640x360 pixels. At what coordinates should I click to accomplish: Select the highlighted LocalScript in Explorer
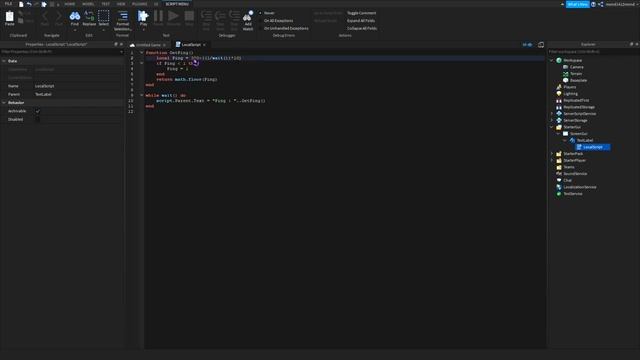point(593,147)
